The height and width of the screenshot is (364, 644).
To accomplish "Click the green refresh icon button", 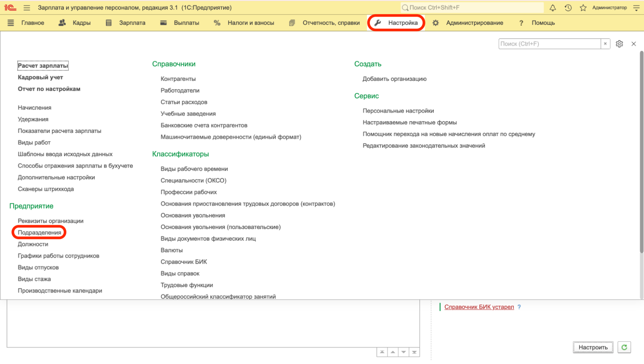I will [624, 347].
